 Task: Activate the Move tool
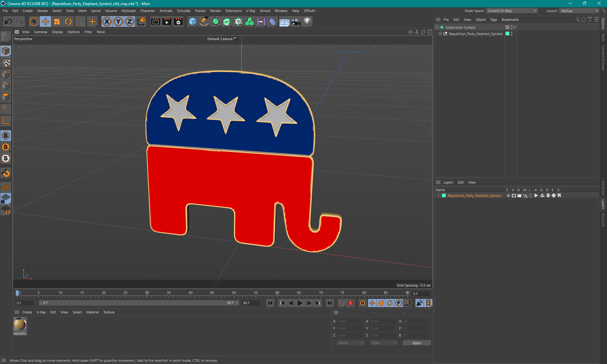point(45,21)
